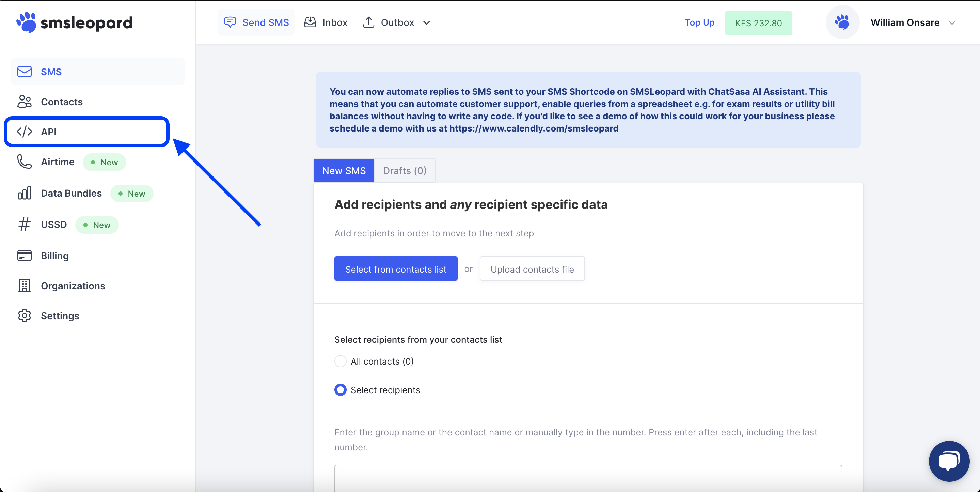Click the SMS icon in sidebar
Viewport: 980px width, 492px height.
click(25, 71)
